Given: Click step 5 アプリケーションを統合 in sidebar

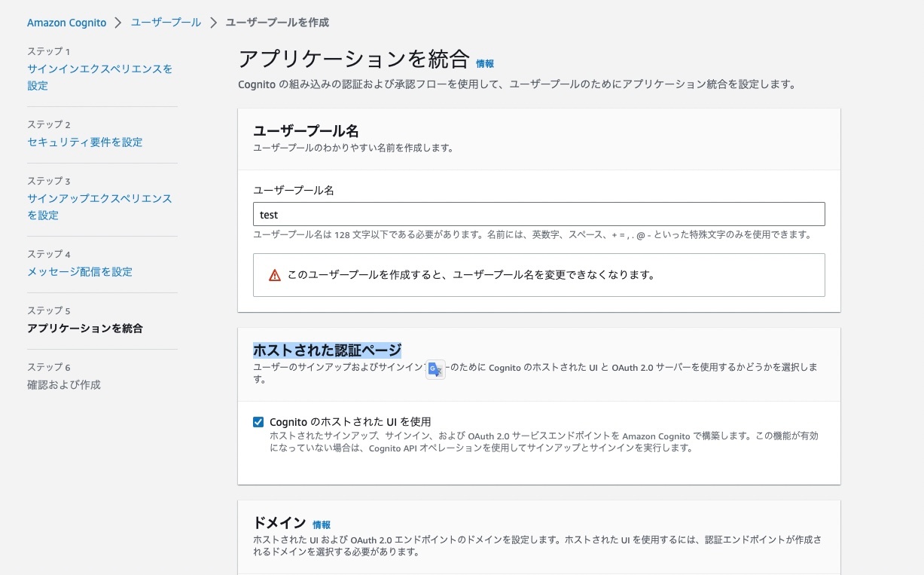Looking at the screenshot, I should (x=84, y=328).
